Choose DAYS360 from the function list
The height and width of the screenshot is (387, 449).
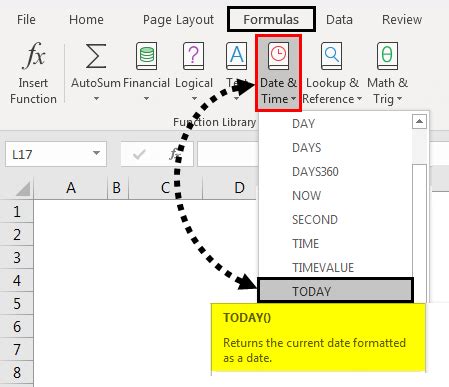pos(335,172)
